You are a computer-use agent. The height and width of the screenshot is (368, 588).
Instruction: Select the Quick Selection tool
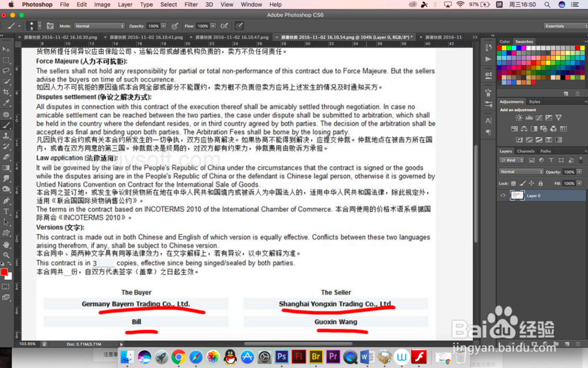click(x=6, y=81)
